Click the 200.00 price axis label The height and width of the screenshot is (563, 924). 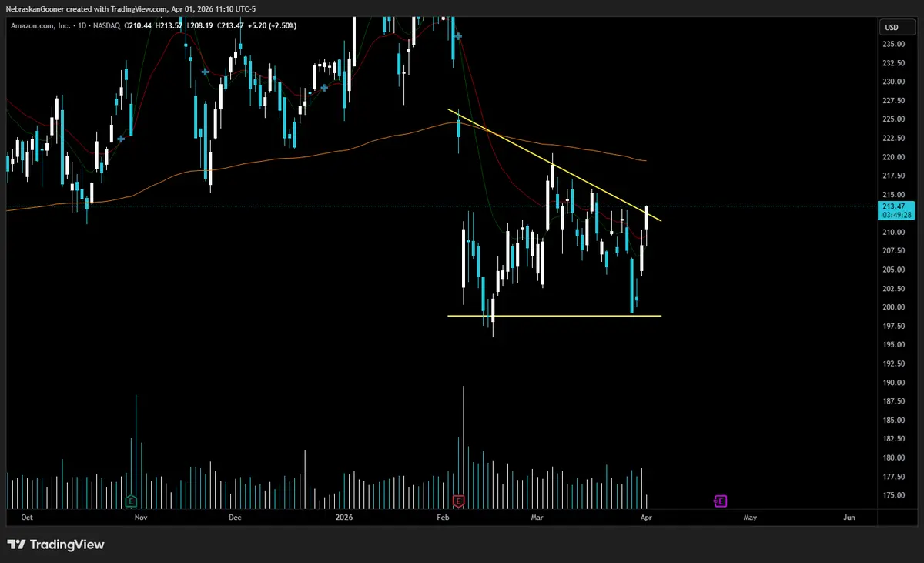(893, 307)
